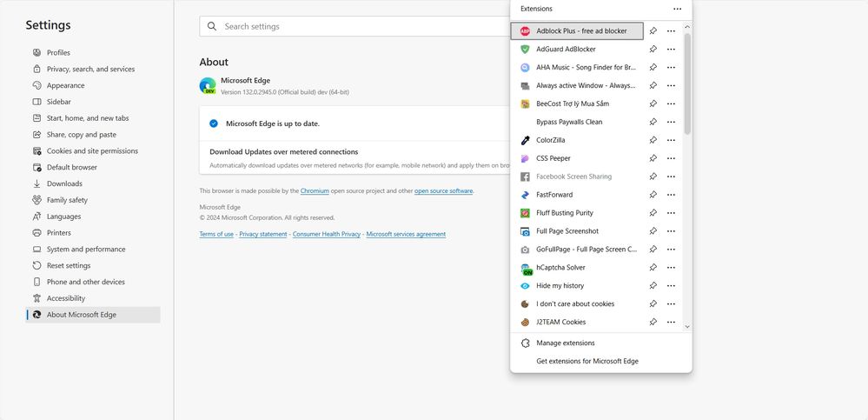Open Cookies and site permissions
This screenshot has height=420, width=868.
coord(93,151)
